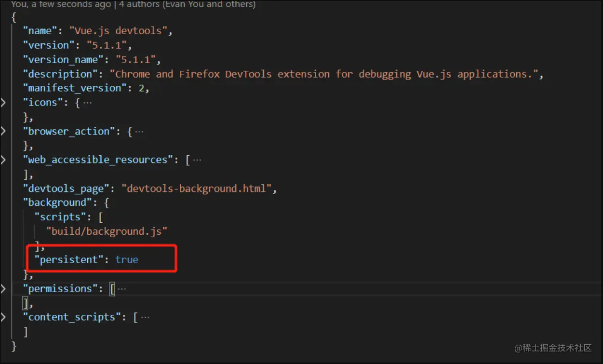Click the "scripts" key

(60, 217)
